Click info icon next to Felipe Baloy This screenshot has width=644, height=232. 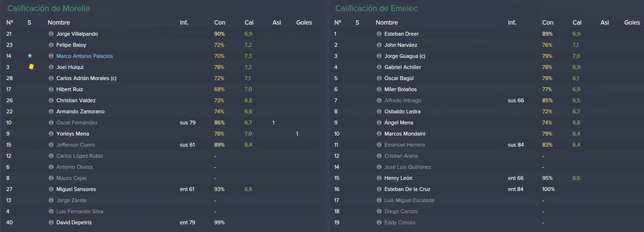(x=51, y=45)
